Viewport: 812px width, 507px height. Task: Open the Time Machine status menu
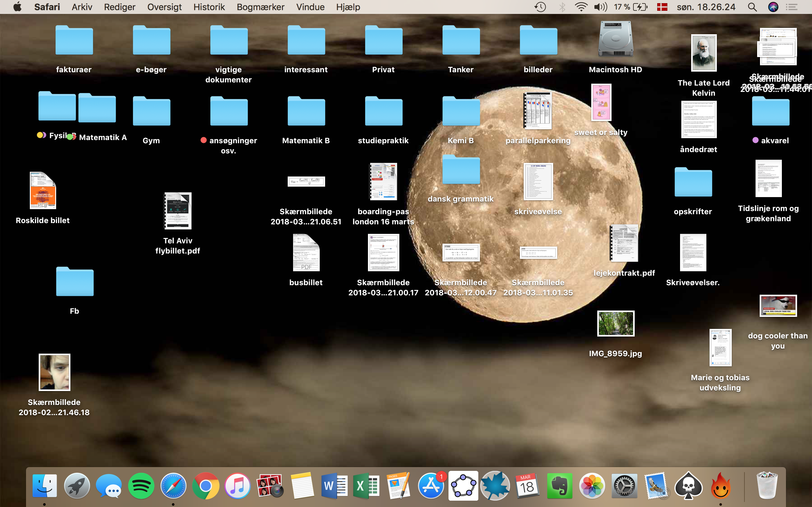point(540,7)
